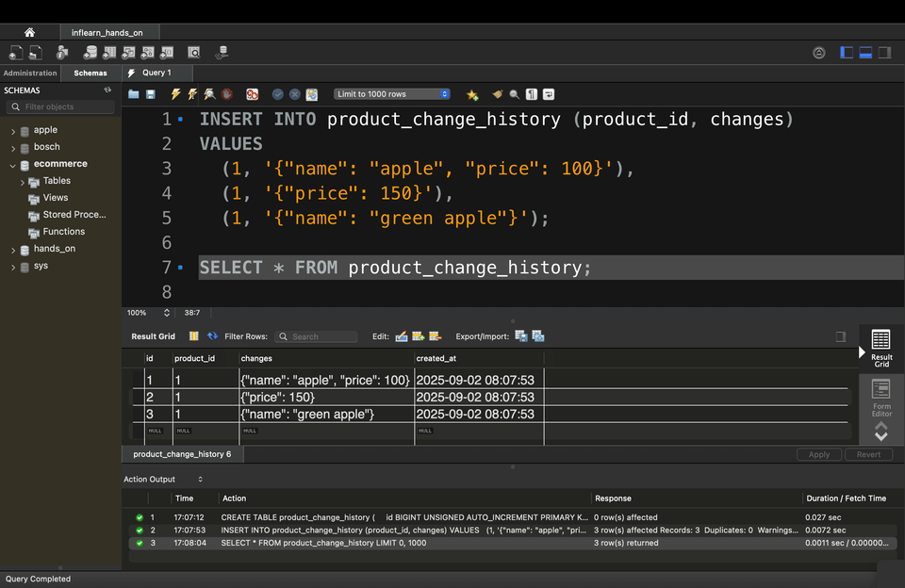Screen dimensions: 905x588
Task: Click the Filter objects search field
Action: click(x=60, y=106)
